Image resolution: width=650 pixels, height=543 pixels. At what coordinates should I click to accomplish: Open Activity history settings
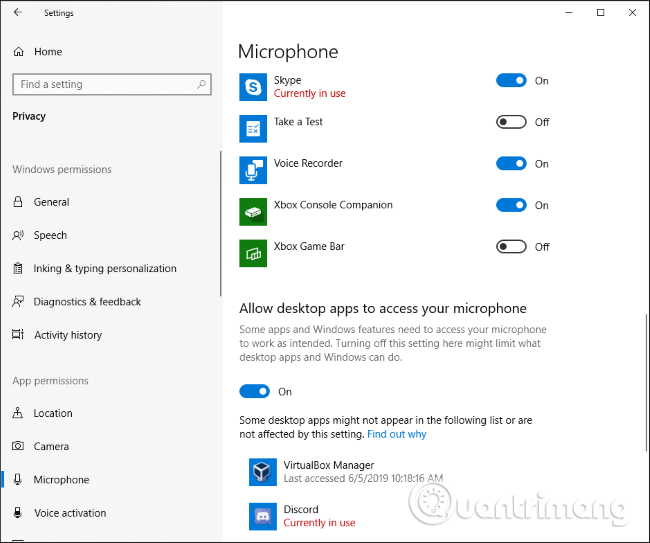click(68, 335)
